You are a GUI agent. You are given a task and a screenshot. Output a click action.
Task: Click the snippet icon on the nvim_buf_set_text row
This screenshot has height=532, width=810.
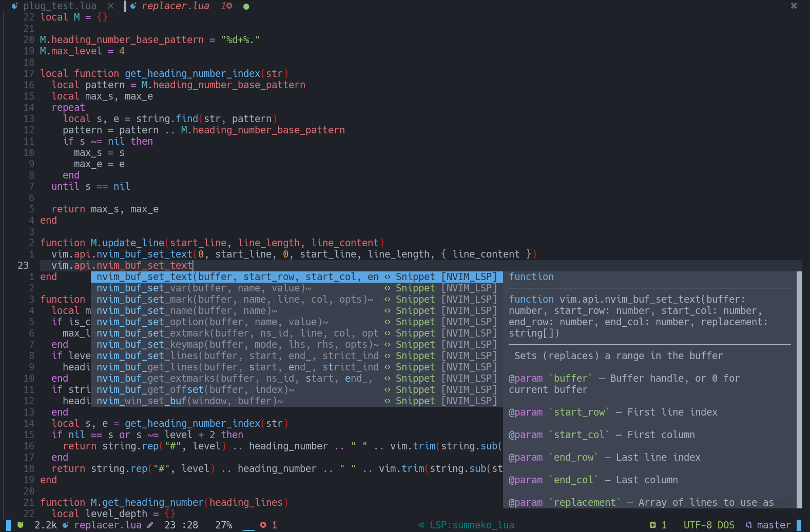pyautogui.click(x=388, y=277)
